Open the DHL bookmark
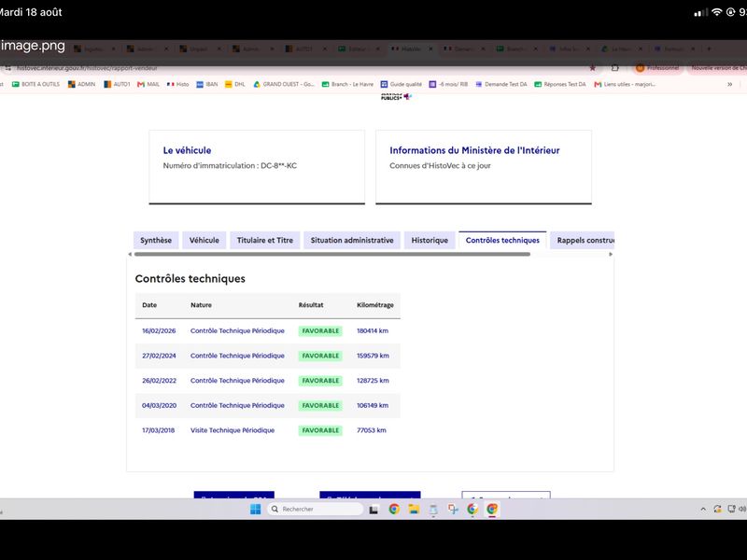Viewport: 747px width, 560px height. point(235,84)
